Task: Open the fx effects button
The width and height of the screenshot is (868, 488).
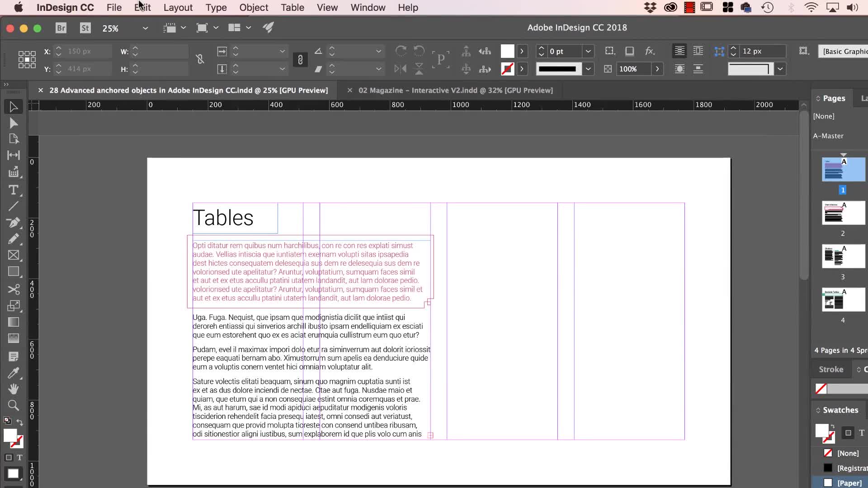Action: coord(650,51)
